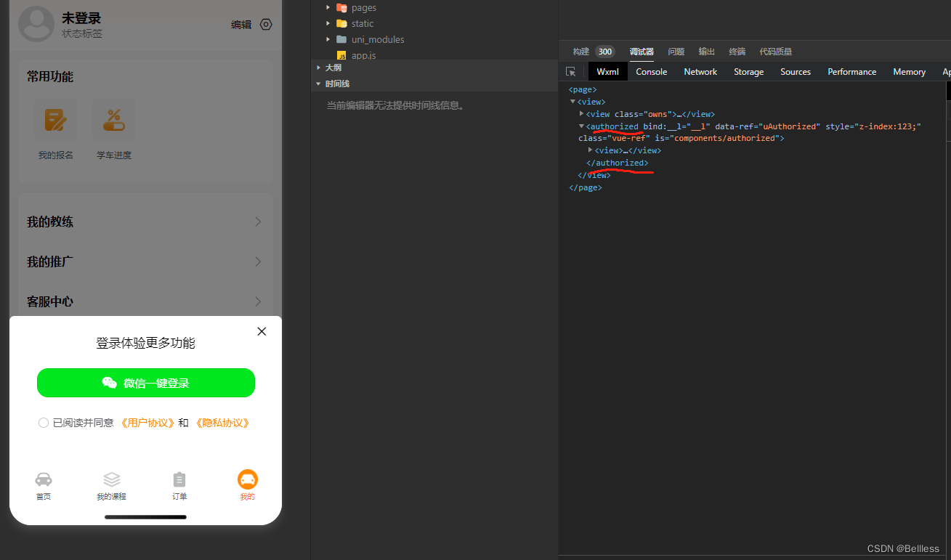The image size is (951, 560).
Task: Click the 状态标签 status label
Action: pyautogui.click(x=82, y=33)
